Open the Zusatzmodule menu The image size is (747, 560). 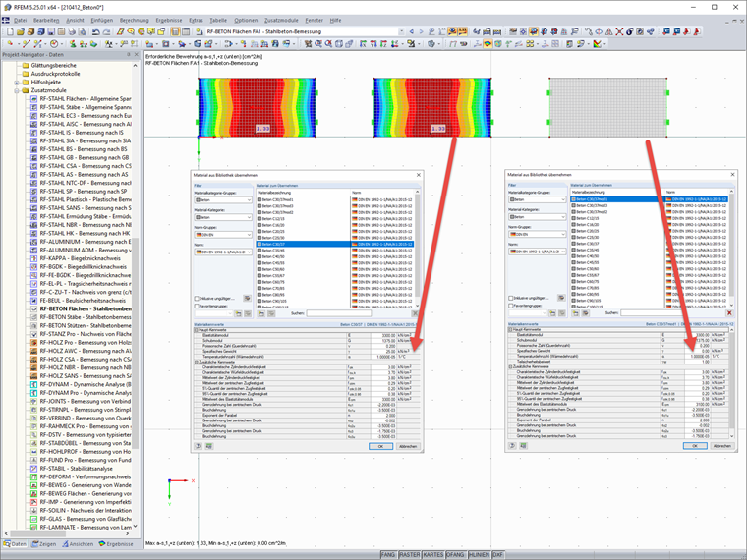click(x=281, y=20)
